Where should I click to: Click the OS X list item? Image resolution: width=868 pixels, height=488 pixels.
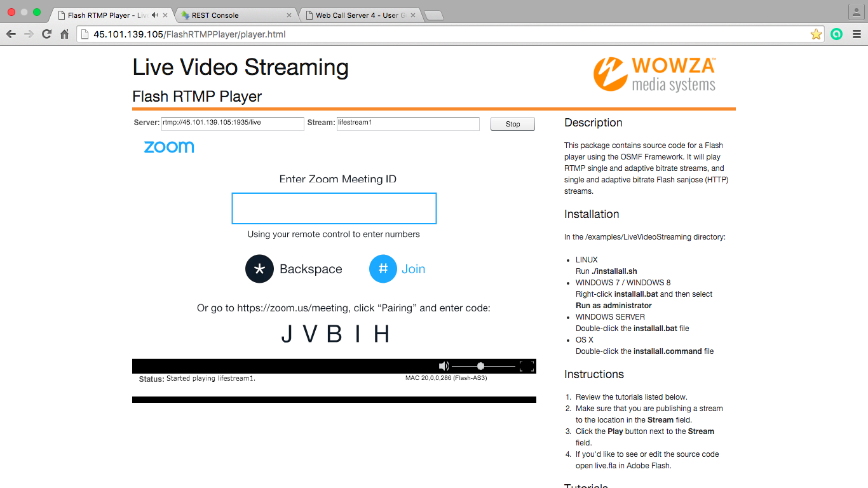[x=585, y=340]
